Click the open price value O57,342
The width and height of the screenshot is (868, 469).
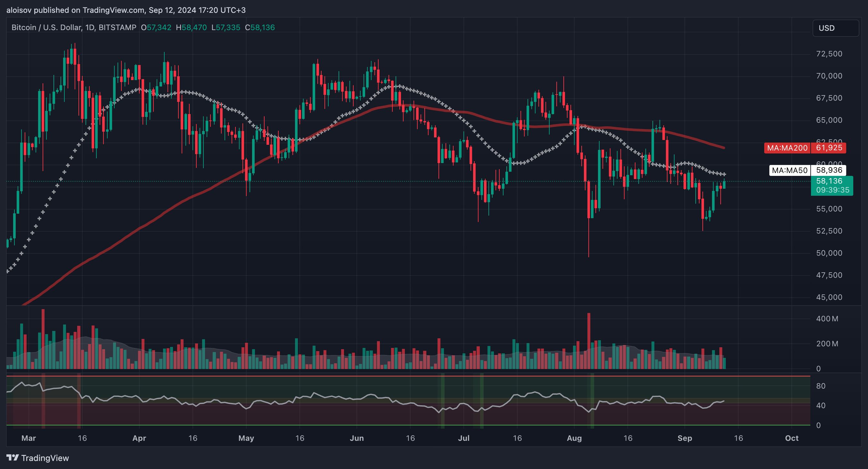click(156, 28)
